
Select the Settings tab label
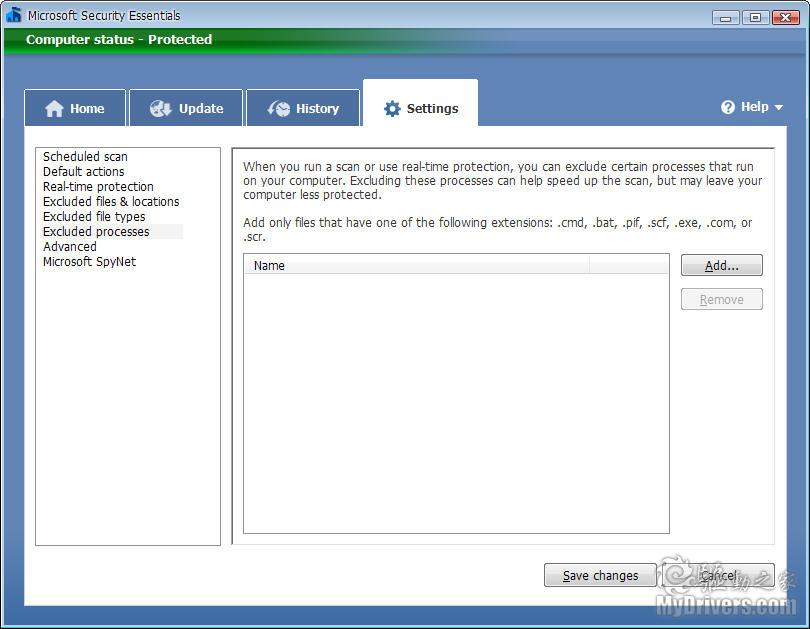(432, 108)
